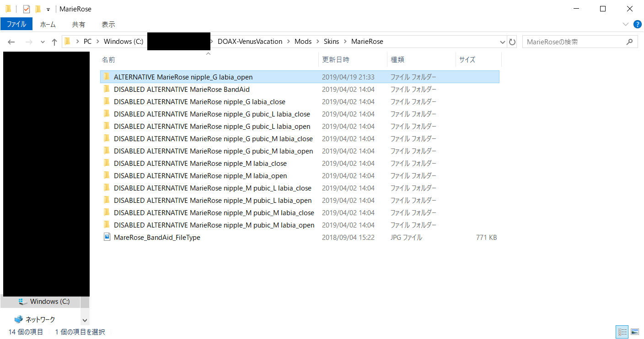This screenshot has width=644, height=339.
Task: Click the folder icon in the address bar
Action: point(68,42)
